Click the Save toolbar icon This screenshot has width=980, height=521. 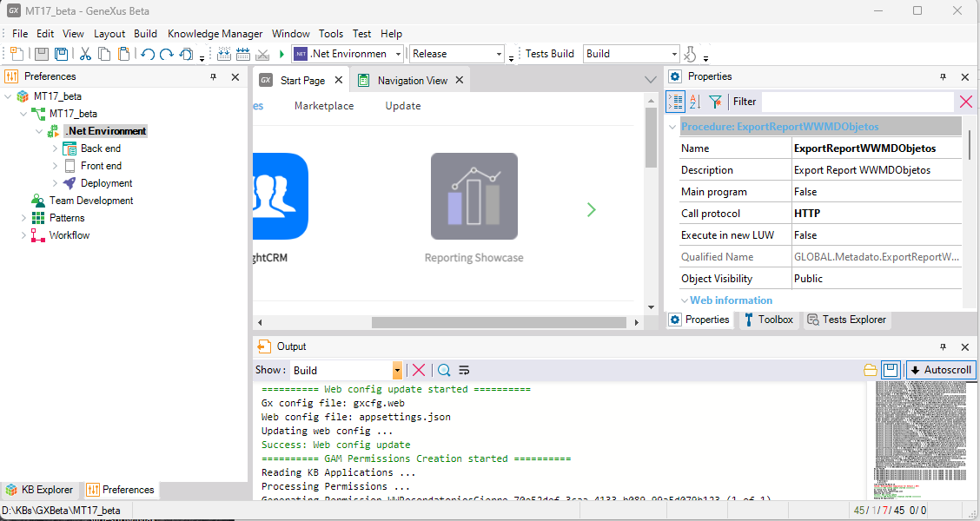(x=41, y=54)
